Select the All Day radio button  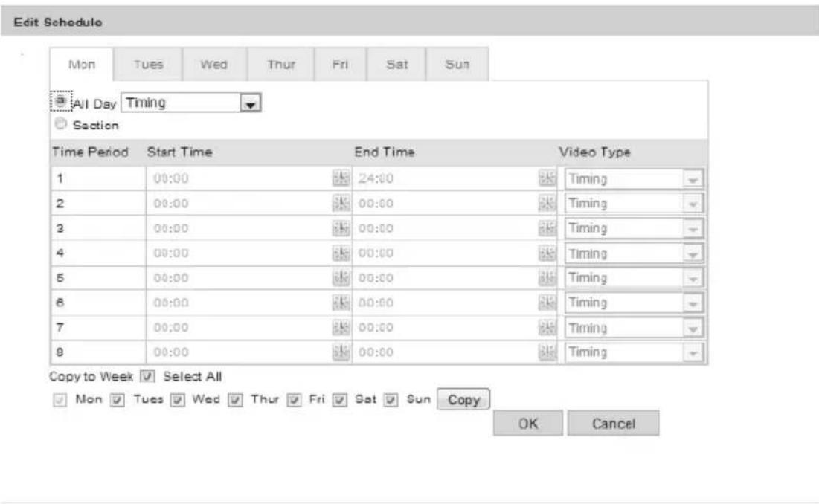click(x=60, y=100)
